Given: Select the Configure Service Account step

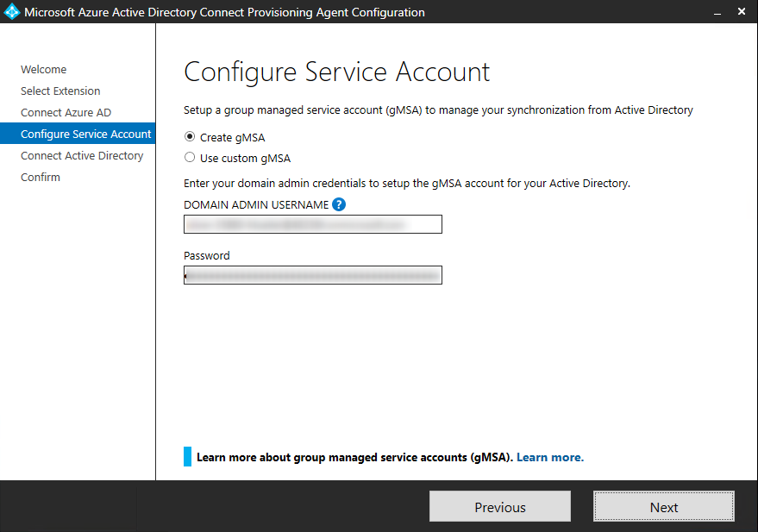Looking at the screenshot, I should [85, 134].
